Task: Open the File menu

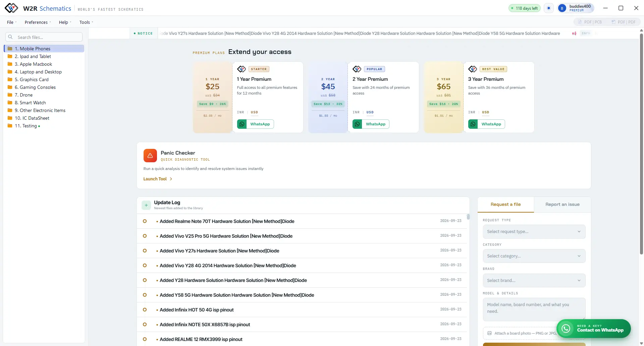Action: 11,22
